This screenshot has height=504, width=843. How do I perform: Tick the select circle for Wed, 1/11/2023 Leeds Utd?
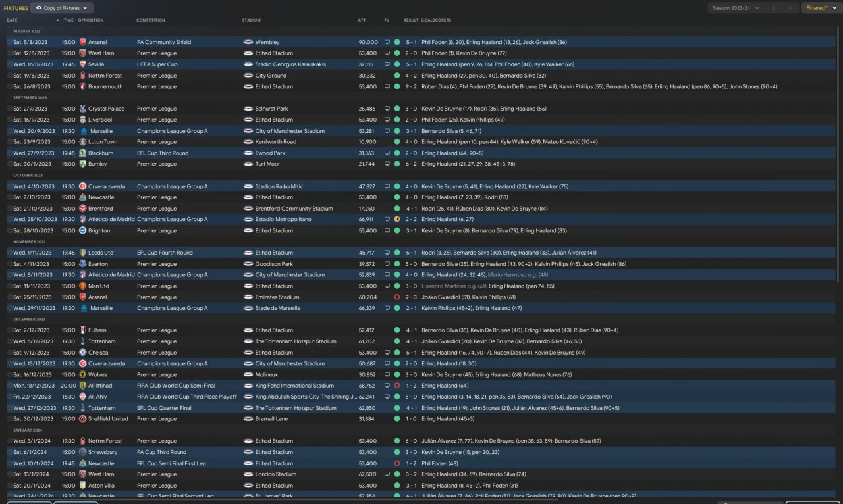tap(9, 253)
